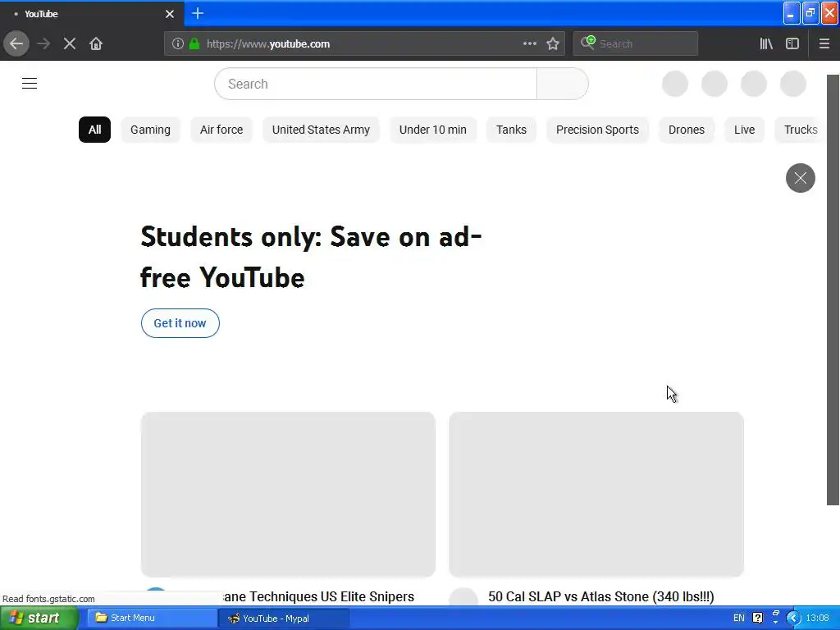Toggle the browser sidebar icon
This screenshot has height=630, width=840.
[x=792, y=43]
